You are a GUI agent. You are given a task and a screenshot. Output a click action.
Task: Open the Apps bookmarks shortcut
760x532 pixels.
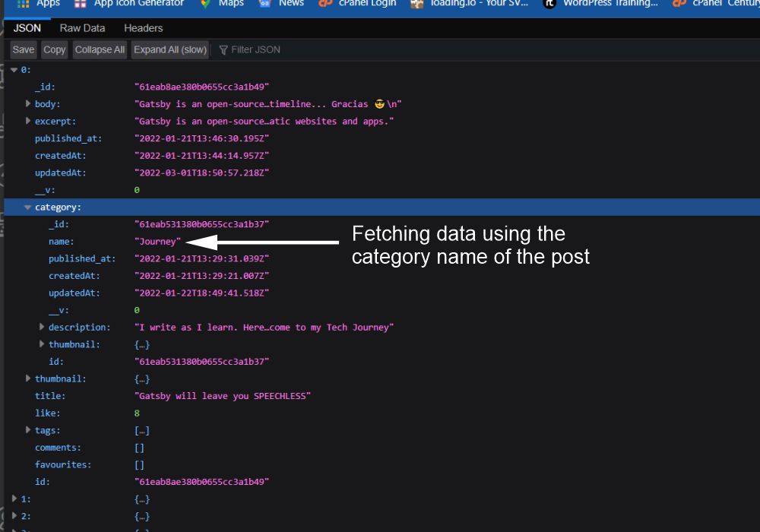tap(39, 4)
